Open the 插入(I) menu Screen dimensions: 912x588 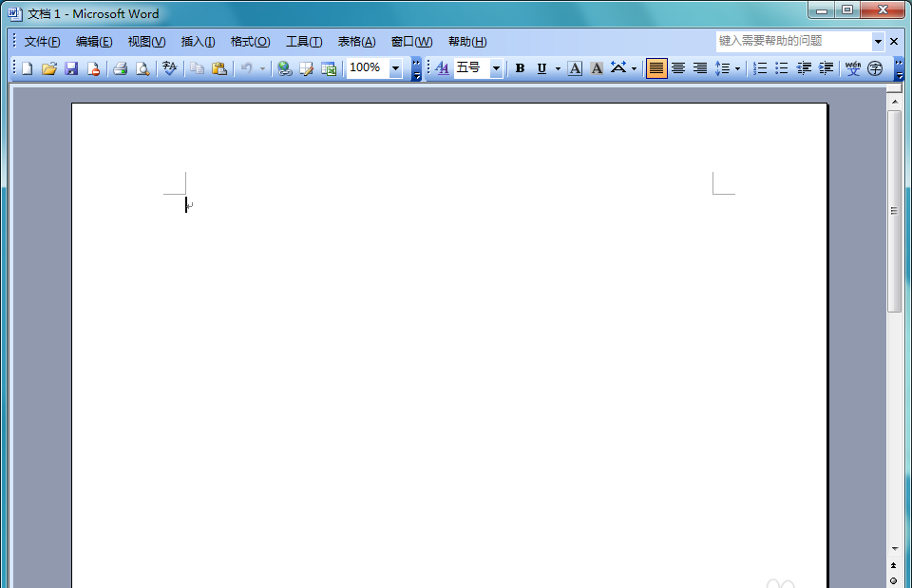[x=198, y=42]
